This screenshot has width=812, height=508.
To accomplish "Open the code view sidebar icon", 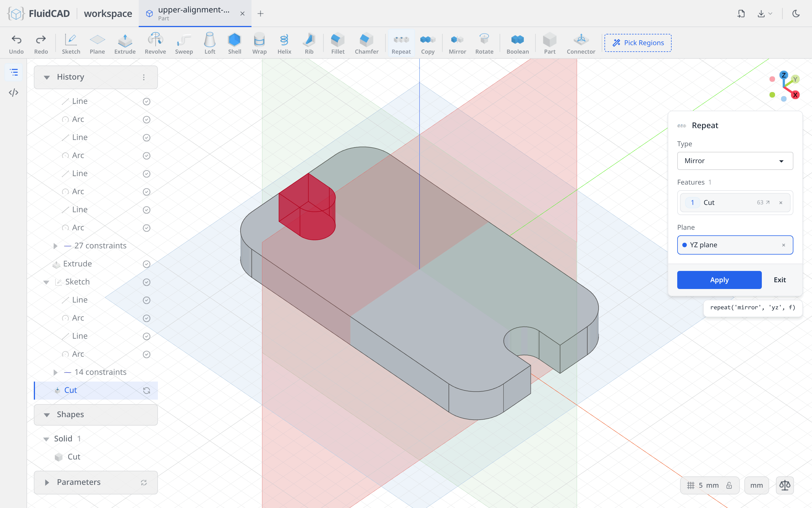I will (x=14, y=92).
